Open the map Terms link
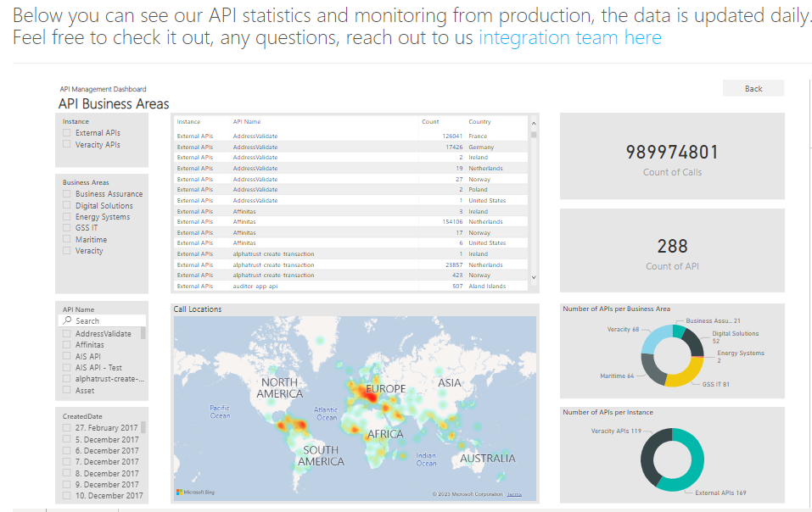 click(515, 493)
